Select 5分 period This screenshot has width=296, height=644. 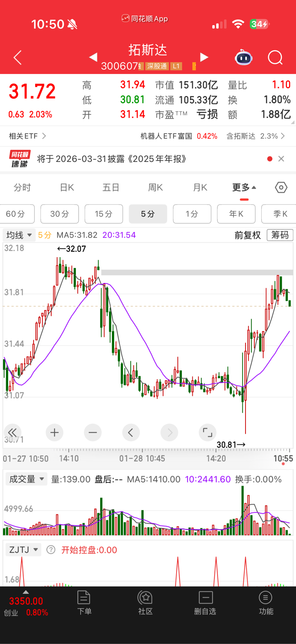[148, 214]
